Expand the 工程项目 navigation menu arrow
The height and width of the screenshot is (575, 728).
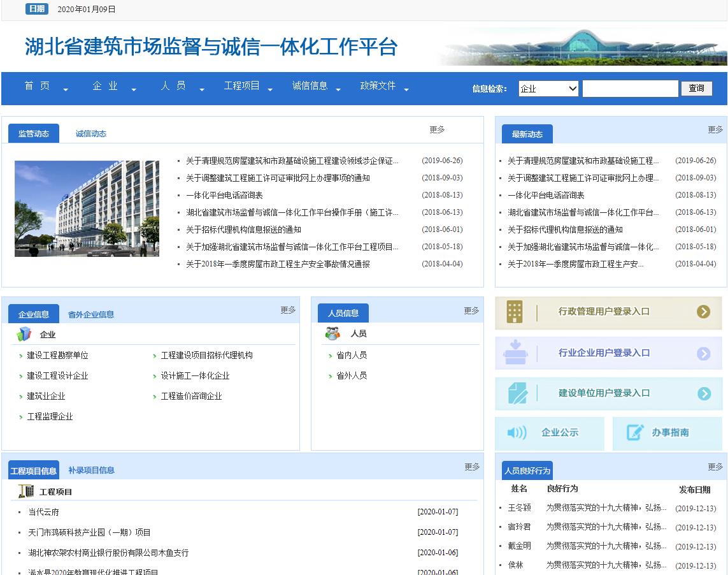[270, 90]
